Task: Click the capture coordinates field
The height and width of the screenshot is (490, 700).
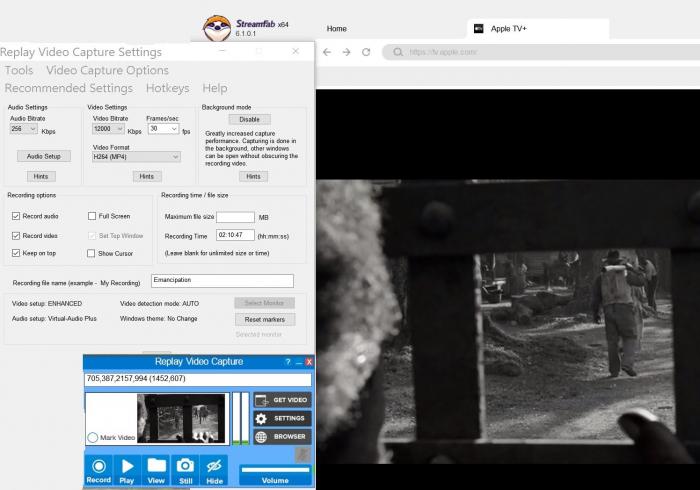Action: coord(198,379)
